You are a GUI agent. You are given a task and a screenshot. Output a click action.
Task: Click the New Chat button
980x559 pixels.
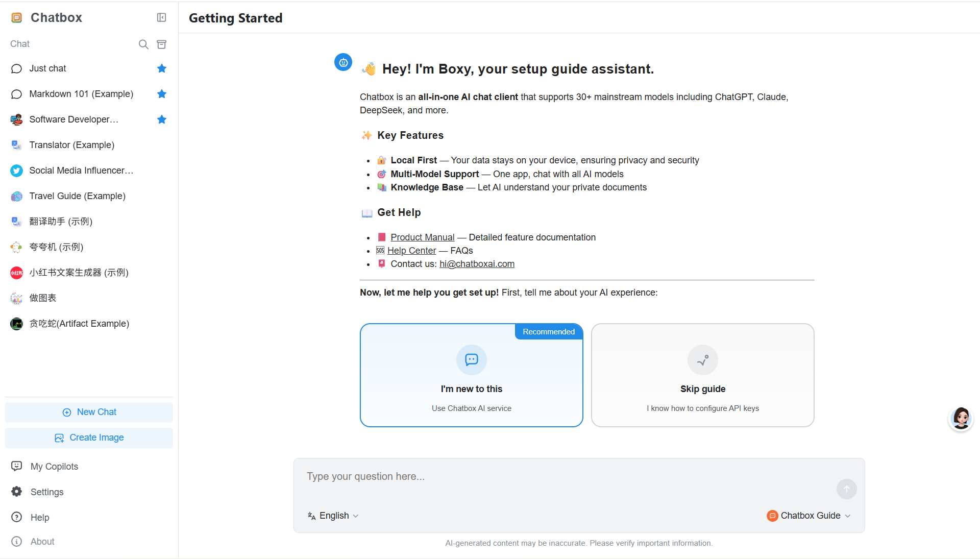(x=89, y=412)
